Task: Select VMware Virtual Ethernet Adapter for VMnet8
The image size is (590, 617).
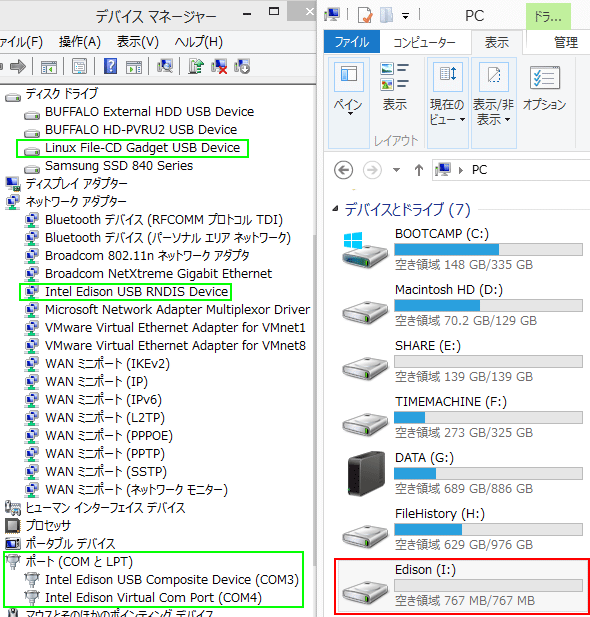Action: coord(175,345)
